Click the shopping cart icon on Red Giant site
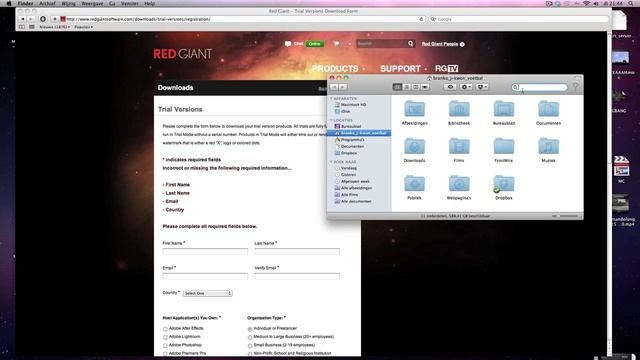 click(336, 44)
